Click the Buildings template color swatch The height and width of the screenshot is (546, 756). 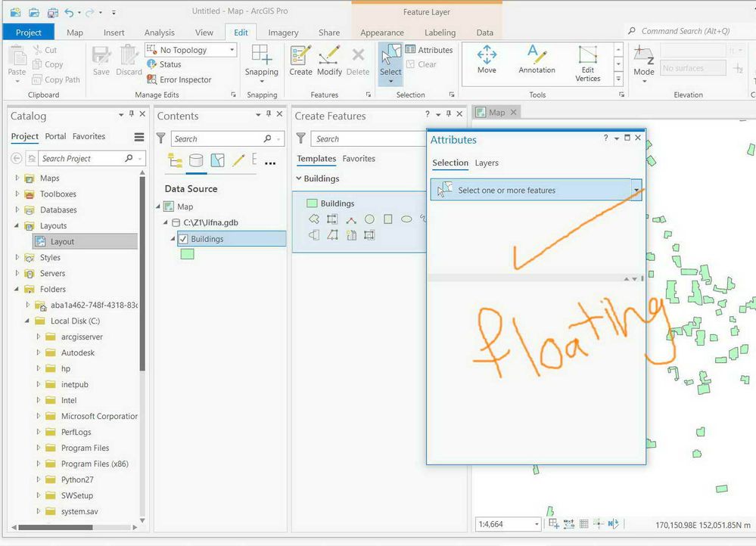pos(312,203)
